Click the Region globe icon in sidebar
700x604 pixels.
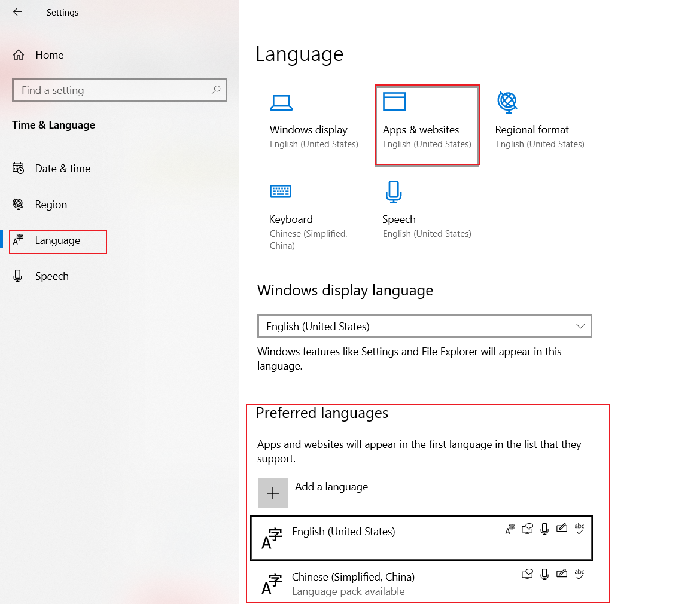(18, 204)
